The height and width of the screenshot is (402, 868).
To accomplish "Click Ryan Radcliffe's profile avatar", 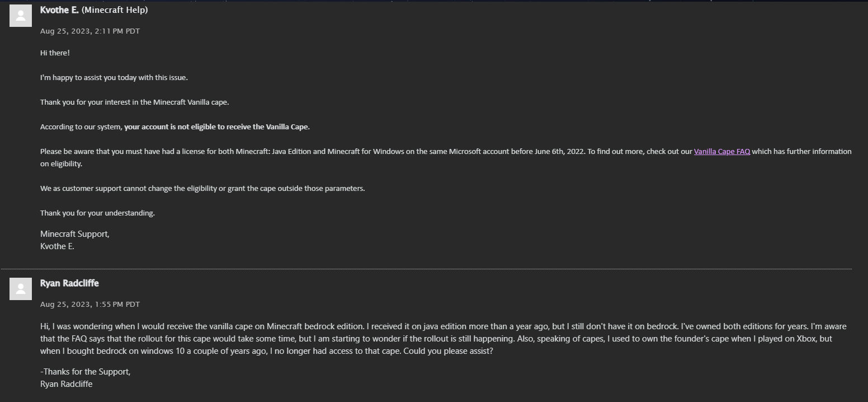I will (x=21, y=289).
